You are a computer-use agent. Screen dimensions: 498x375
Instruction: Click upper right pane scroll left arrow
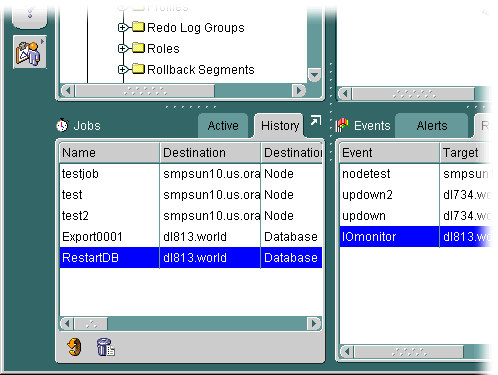coord(345,94)
